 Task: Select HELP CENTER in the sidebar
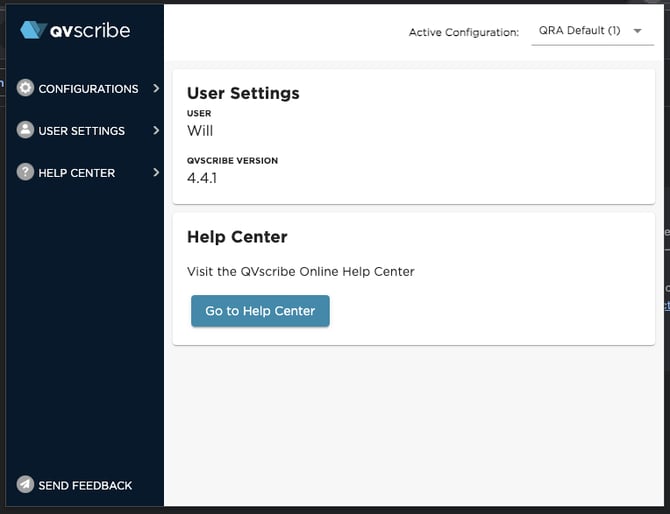(76, 173)
